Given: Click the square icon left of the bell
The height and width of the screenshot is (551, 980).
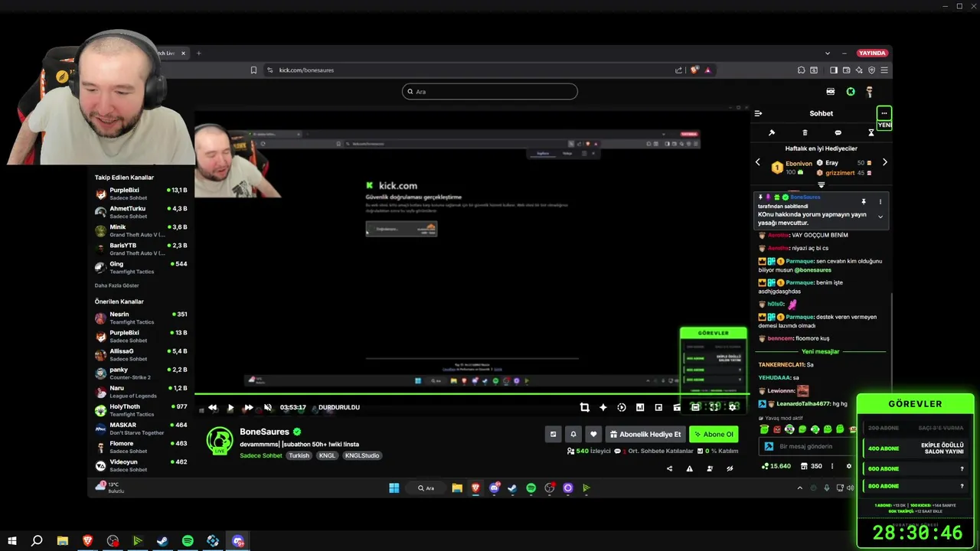Looking at the screenshot, I should click(x=553, y=434).
